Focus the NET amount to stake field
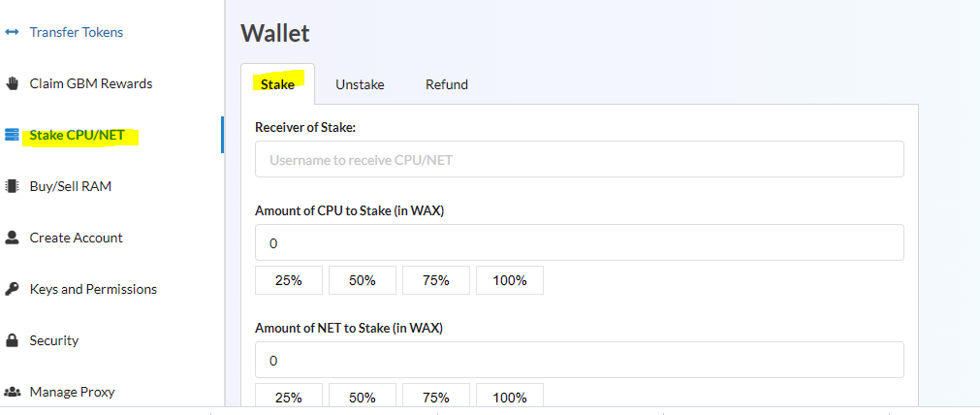This screenshot has height=415, width=980. tap(579, 360)
